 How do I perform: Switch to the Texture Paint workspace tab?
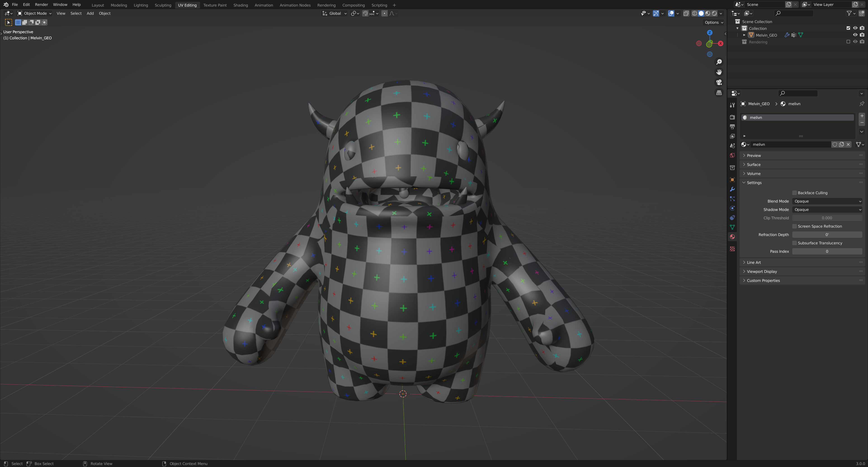click(215, 5)
